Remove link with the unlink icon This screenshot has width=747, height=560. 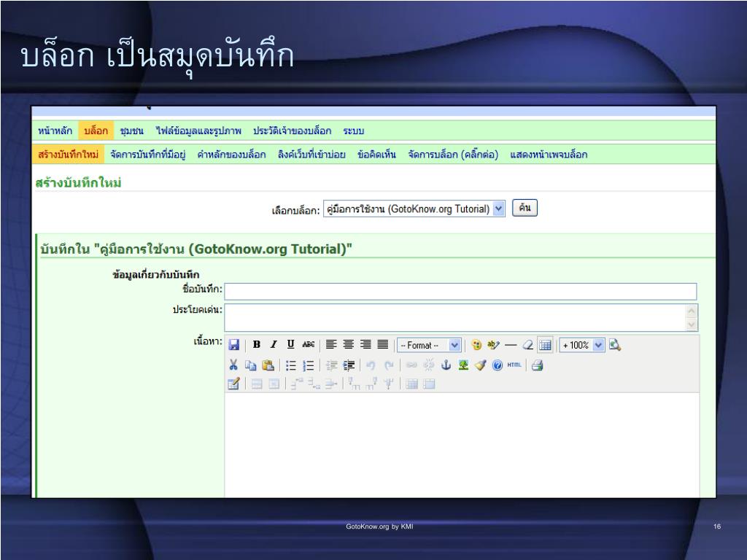pos(429,365)
